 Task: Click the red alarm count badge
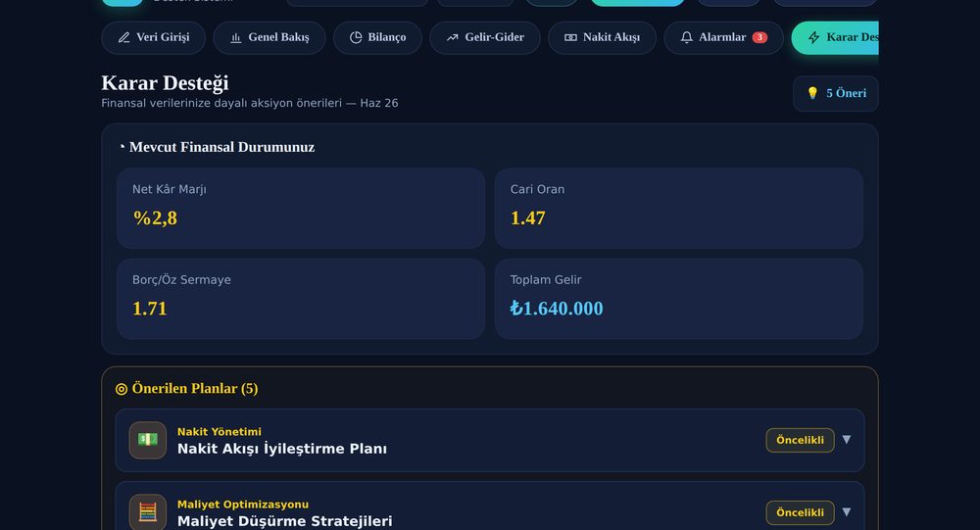(759, 37)
